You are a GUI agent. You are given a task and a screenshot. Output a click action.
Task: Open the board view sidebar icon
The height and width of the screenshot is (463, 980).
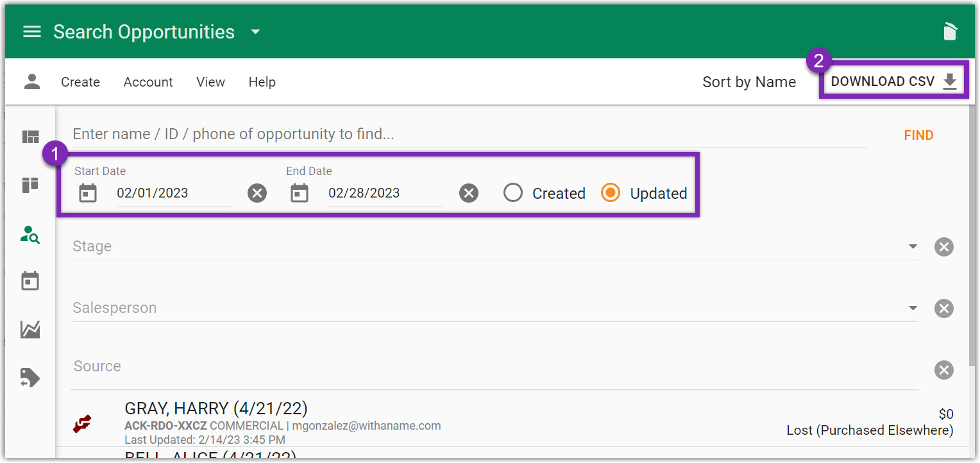tap(31, 185)
